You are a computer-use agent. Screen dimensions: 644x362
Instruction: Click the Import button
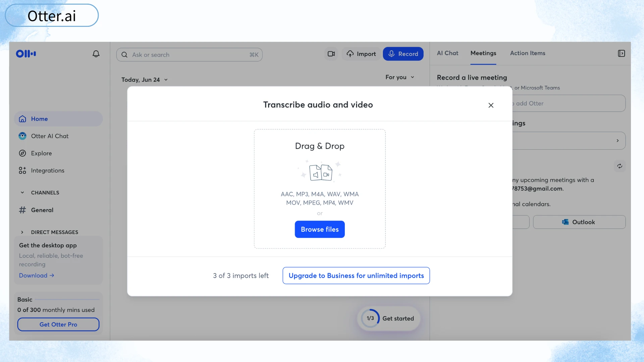(361, 54)
